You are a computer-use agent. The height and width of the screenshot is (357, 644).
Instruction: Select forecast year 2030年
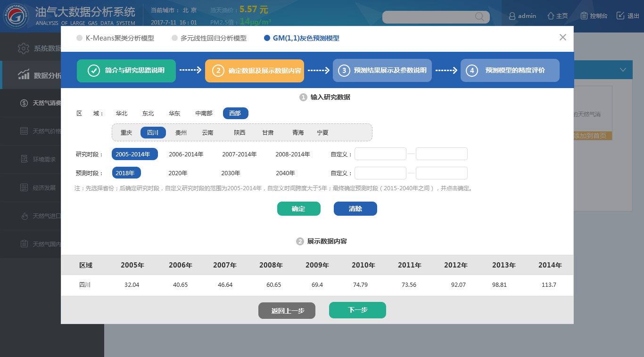coord(231,173)
